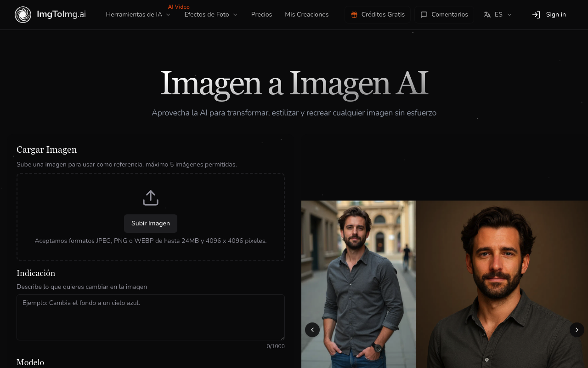This screenshot has height=368, width=588.
Task: Click the Sign in link
Action: (555, 15)
